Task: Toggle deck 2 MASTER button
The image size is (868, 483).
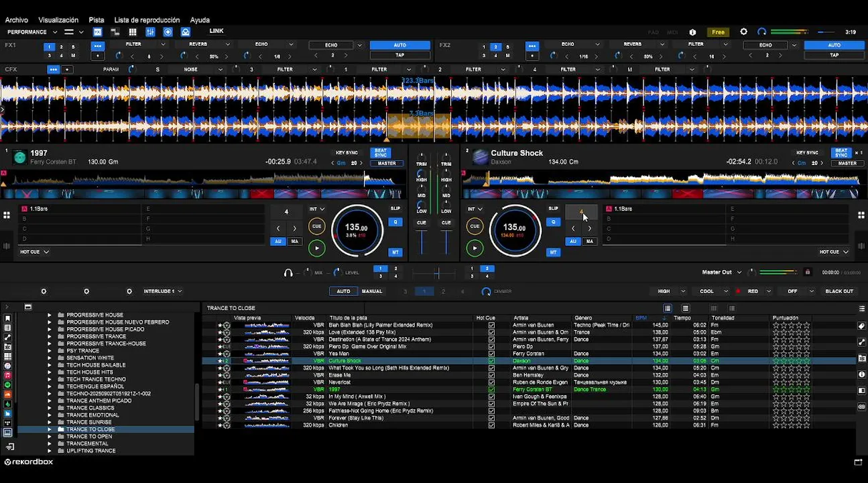Action: tap(847, 163)
